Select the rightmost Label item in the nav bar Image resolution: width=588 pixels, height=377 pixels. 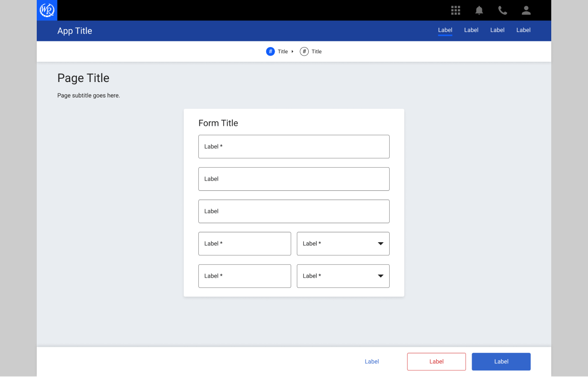pyautogui.click(x=523, y=30)
